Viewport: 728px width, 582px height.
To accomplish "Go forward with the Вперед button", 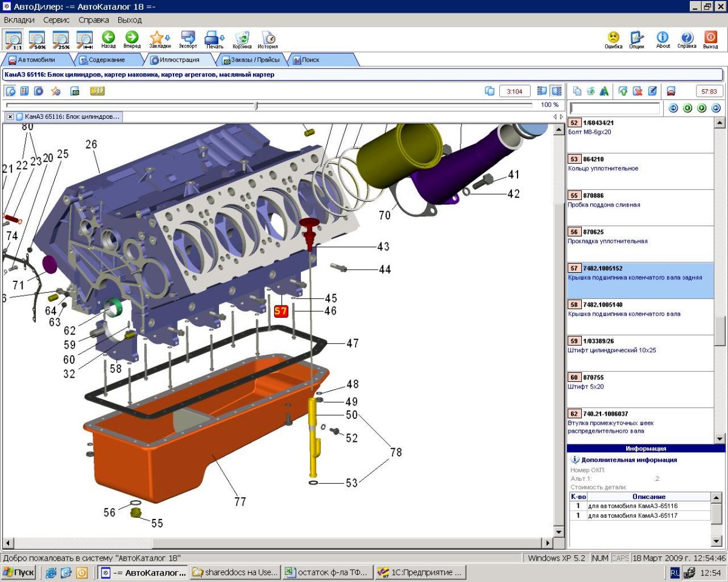I will click(x=132, y=39).
